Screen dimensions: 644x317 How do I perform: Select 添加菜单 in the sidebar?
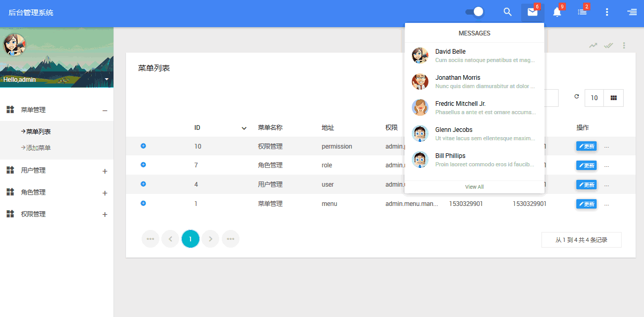pos(39,148)
